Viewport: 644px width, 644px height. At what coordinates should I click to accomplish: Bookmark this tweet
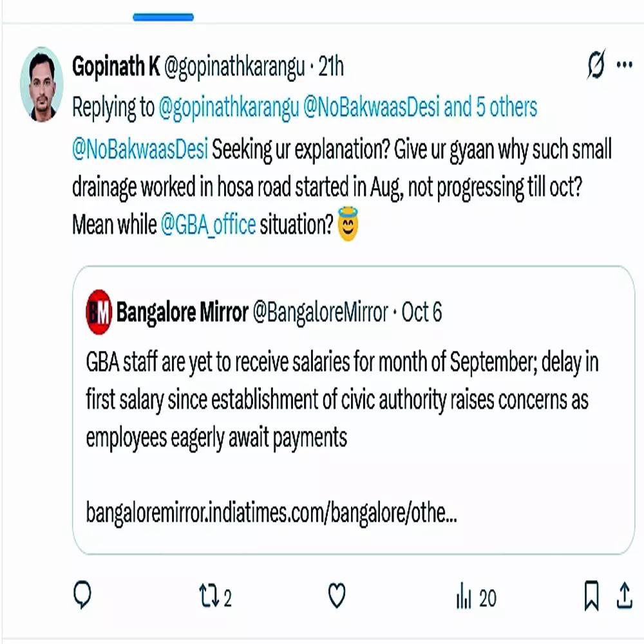coord(592,598)
